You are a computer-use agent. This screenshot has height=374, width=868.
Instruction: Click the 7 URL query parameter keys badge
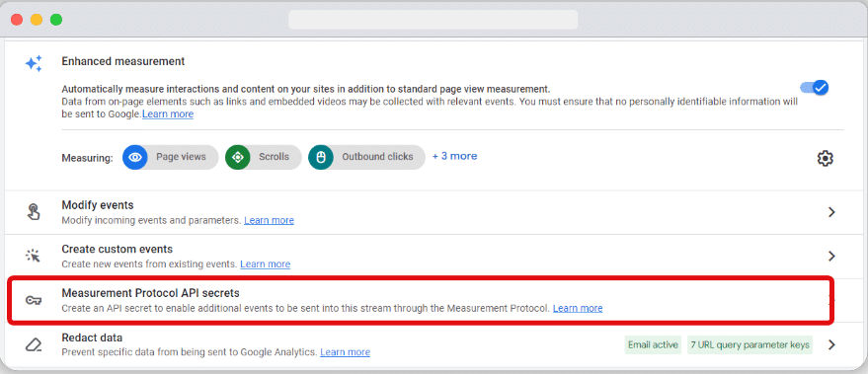click(750, 344)
